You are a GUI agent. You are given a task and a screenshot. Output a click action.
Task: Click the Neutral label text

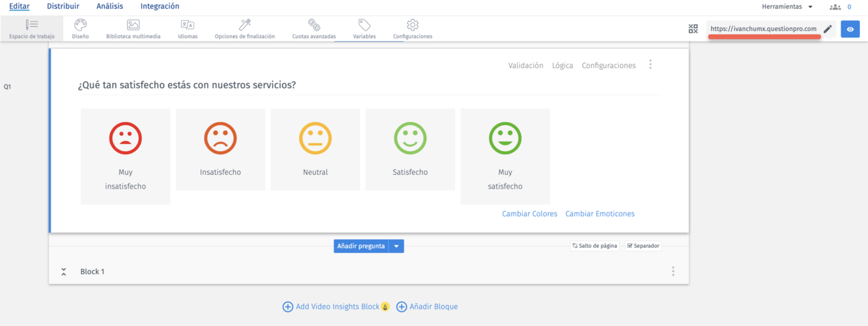coord(315,172)
